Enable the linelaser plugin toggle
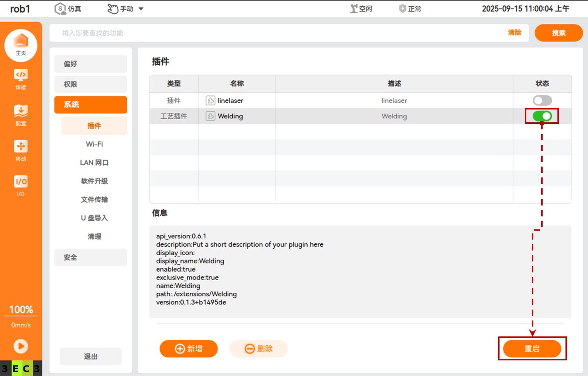Viewport: 588px width, 376px height. 542,100
